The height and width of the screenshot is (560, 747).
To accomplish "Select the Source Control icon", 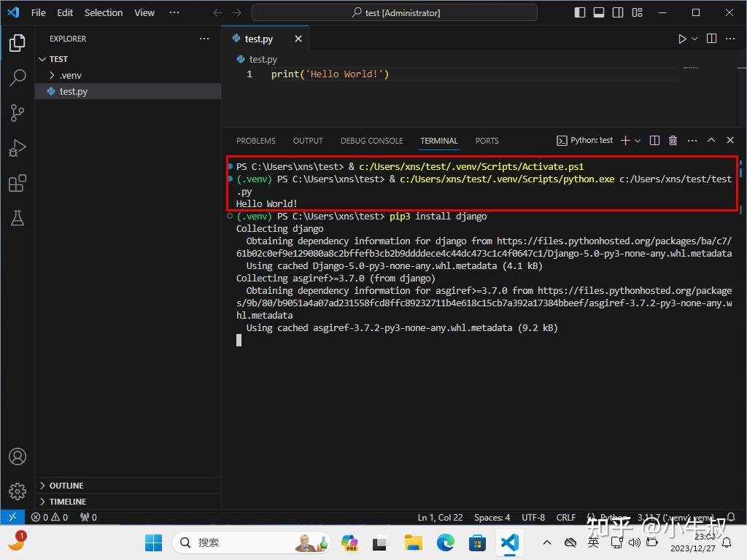I will coord(18,113).
